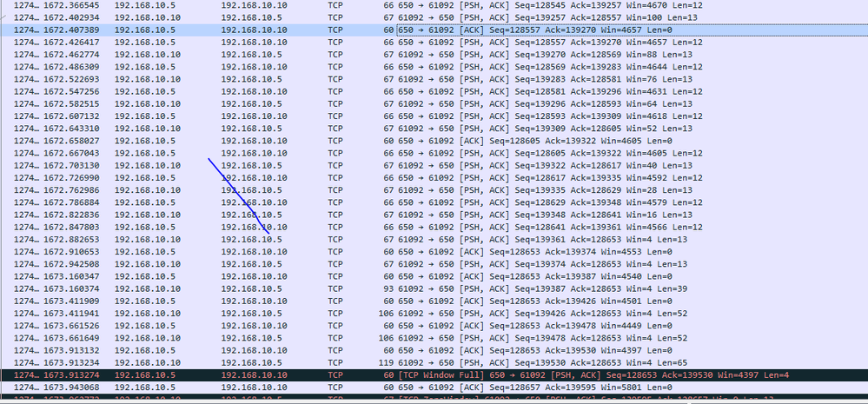Select the packet at time 1673.411909
The height and width of the screenshot is (404, 868).
pos(434,301)
